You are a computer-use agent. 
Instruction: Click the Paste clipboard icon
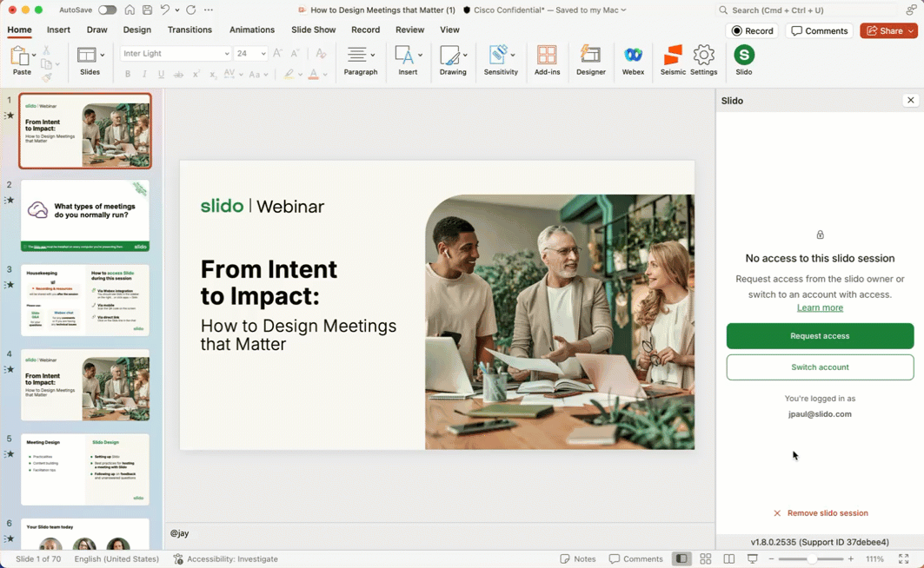(x=19, y=56)
